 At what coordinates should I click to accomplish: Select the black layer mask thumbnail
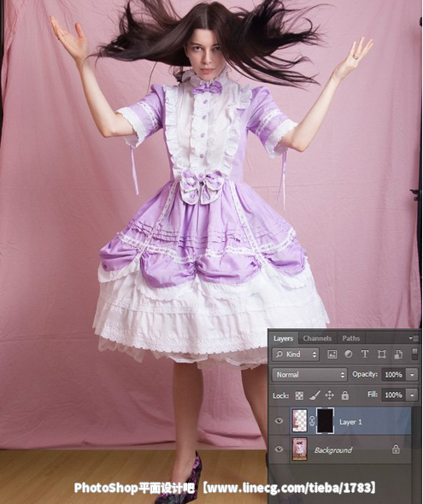[326, 421]
